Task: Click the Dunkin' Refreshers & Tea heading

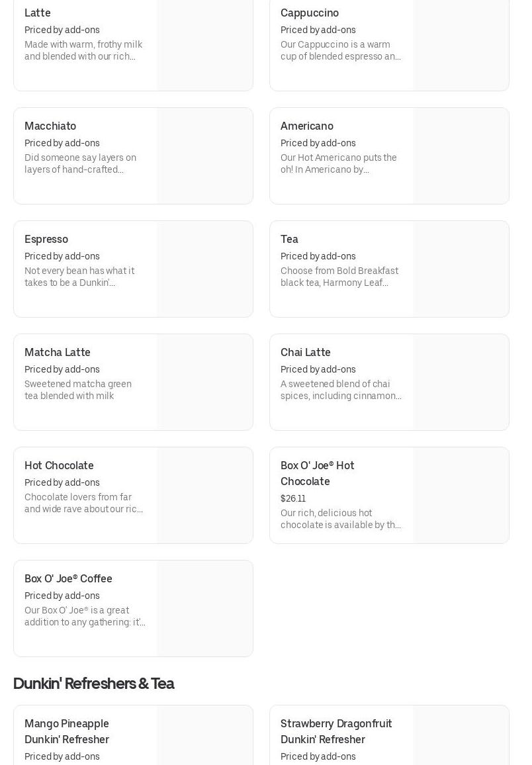Action: tap(93, 684)
